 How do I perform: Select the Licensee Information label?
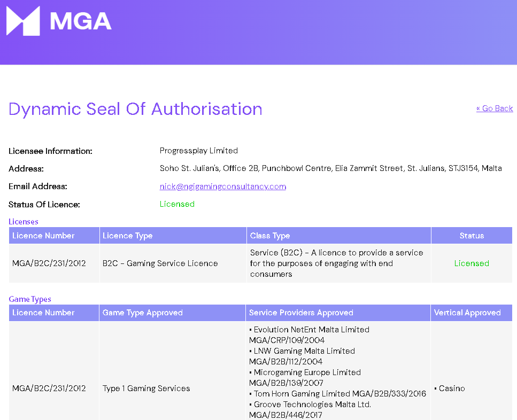coord(50,151)
